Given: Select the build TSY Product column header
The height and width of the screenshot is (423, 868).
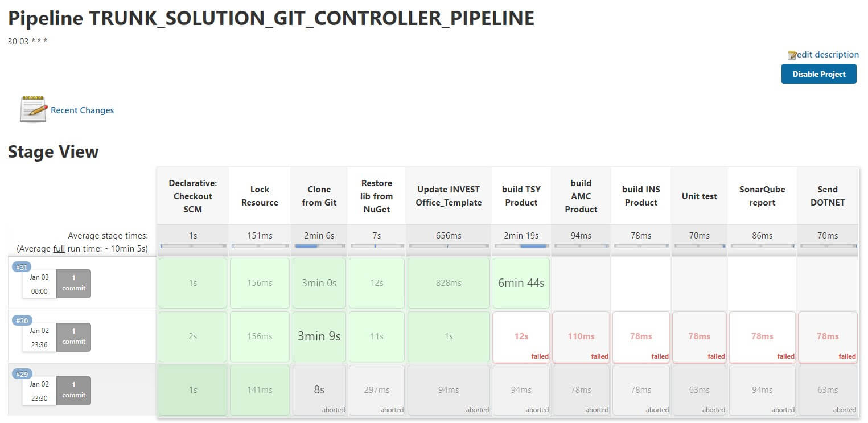Looking at the screenshot, I should coord(521,196).
